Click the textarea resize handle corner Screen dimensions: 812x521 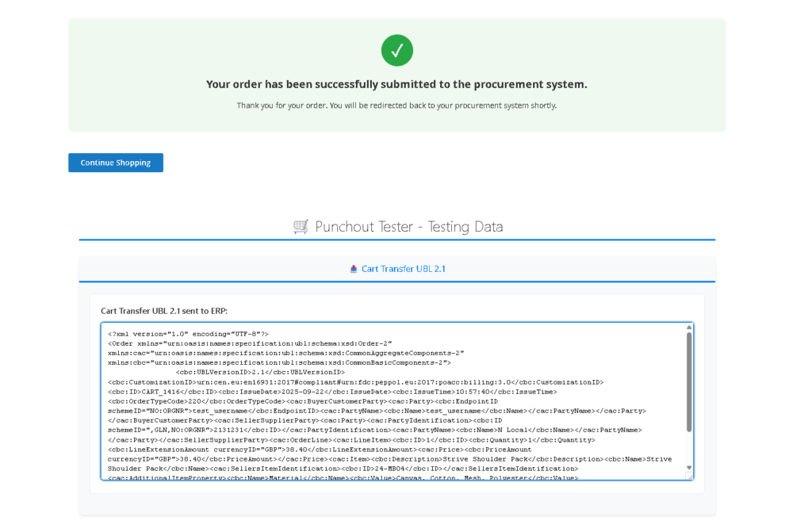(x=689, y=477)
